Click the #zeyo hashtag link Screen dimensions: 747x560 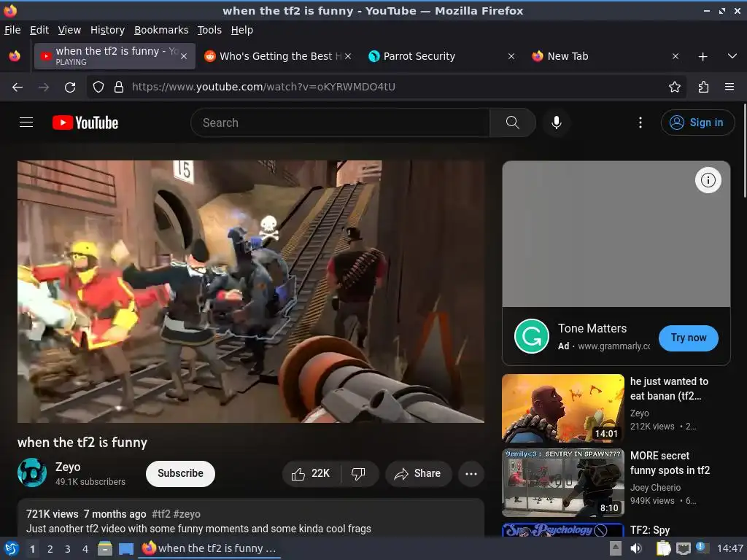pos(187,514)
